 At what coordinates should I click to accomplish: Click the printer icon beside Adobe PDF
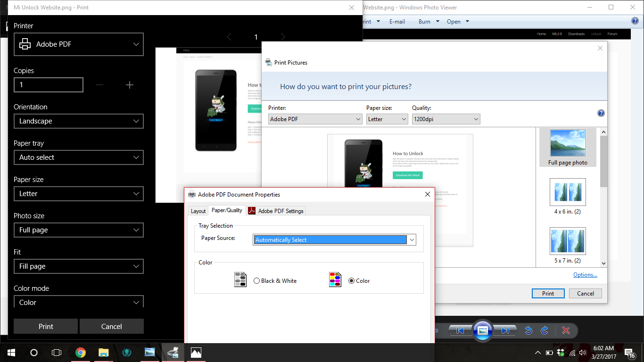tap(25, 44)
